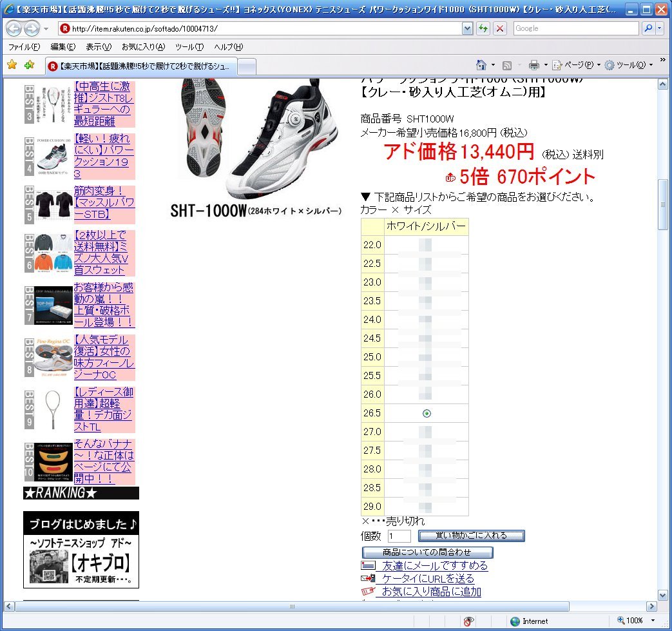Image resolution: width=672 pixels, height=631 pixels.
Task: Open the ページ(P) command menu
Action: 576,65
